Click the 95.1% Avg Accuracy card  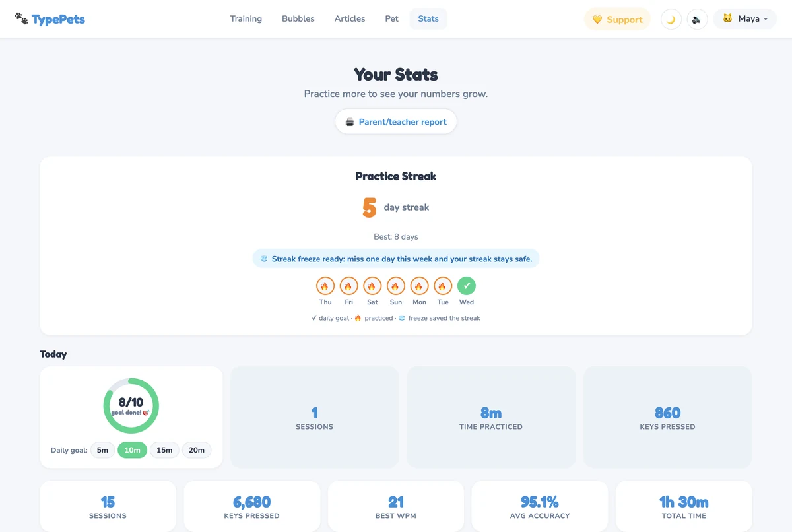(x=540, y=506)
